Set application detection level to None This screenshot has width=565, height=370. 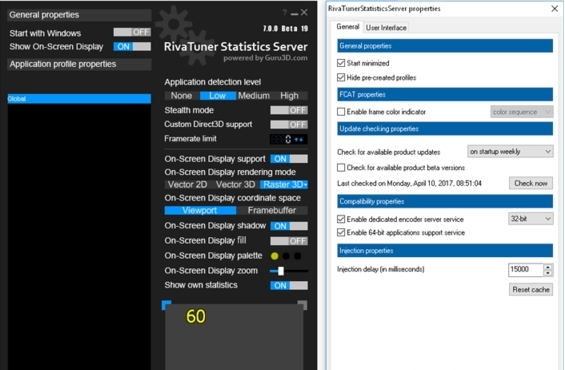(181, 95)
